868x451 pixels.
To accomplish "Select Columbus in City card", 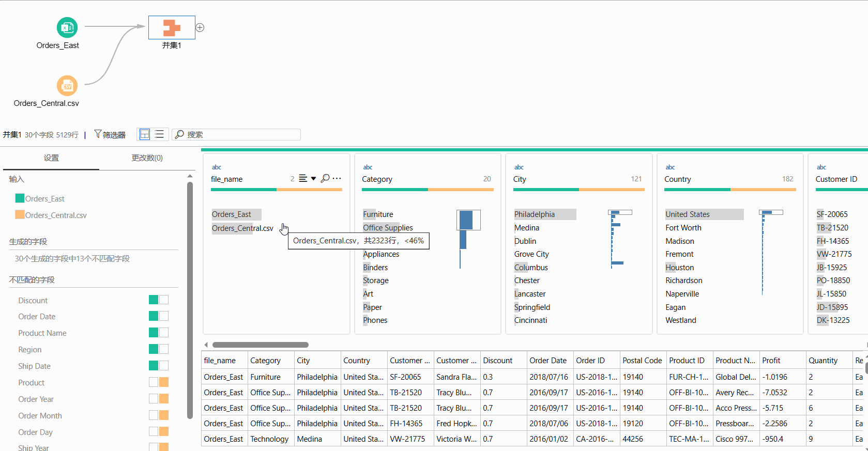I will 531,268.
